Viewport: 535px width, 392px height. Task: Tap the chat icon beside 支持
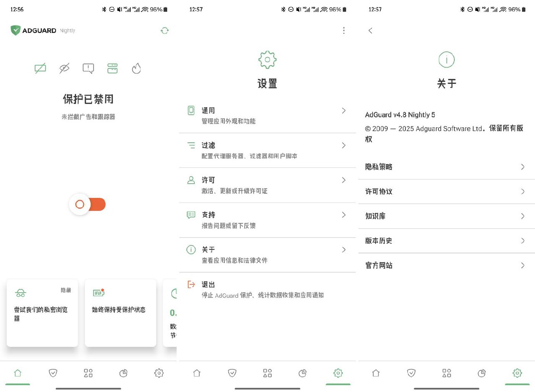click(191, 215)
